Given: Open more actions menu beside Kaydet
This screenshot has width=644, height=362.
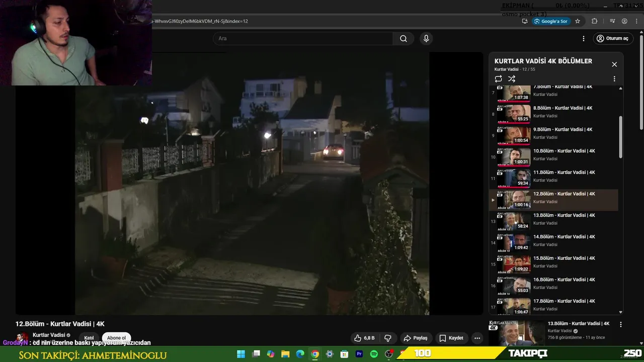Looking at the screenshot, I should pos(477,338).
